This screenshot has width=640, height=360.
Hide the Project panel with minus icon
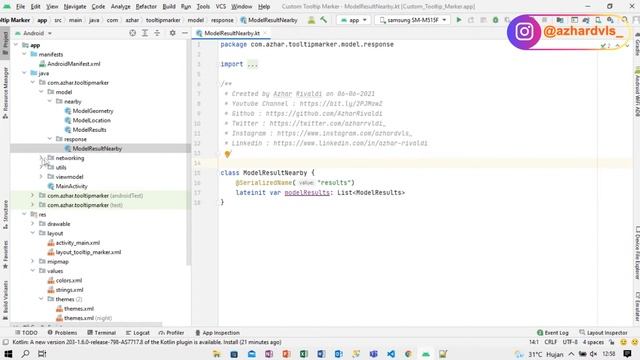tap(184, 33)
